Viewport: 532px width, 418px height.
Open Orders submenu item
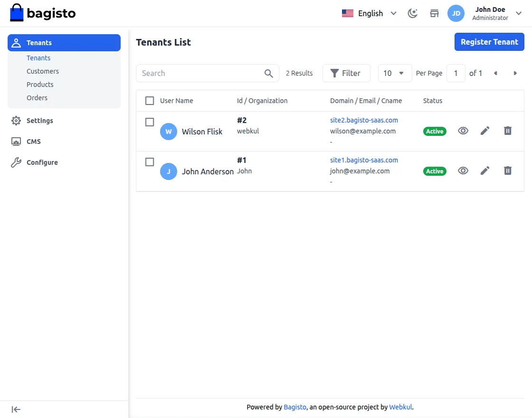point(37,98)
